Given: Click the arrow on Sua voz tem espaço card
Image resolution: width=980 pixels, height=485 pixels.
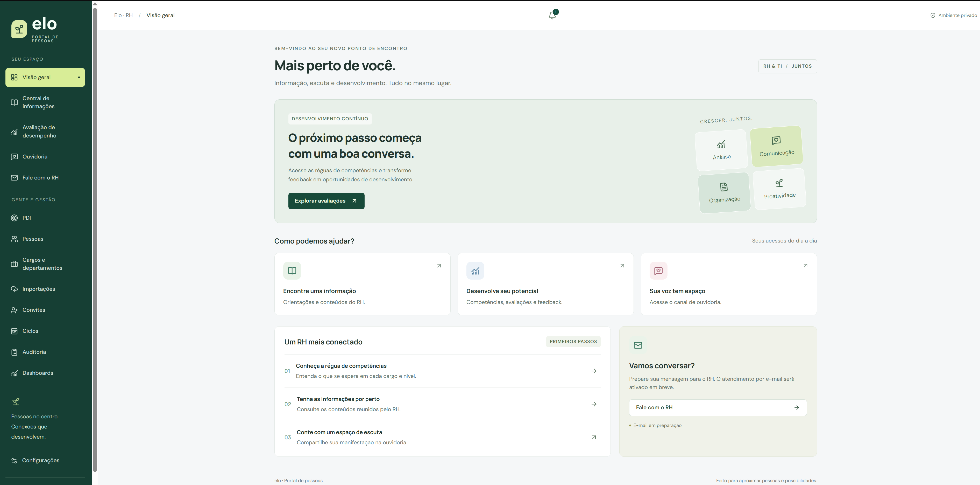Looking at the screenshot, I should tap(805, 266).
